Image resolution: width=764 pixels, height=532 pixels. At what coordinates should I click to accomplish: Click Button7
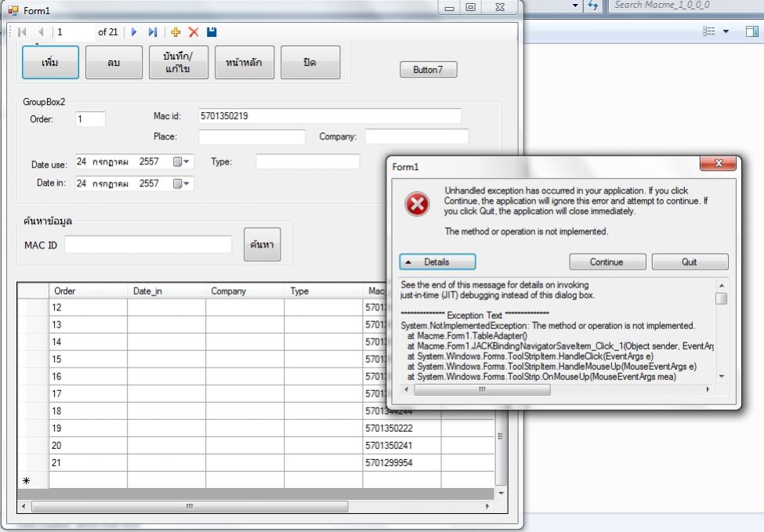point(429,70)
